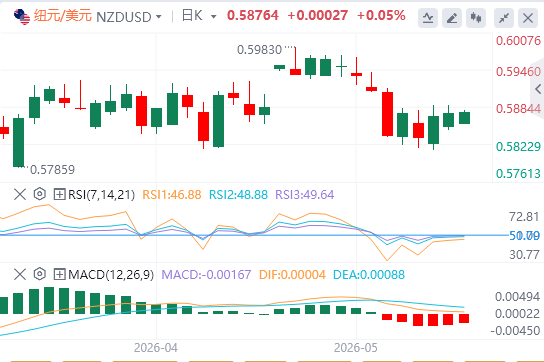The width and height of the screenshot is (544, 362).
Task: Open MACD indicator settings hexagon
Action: point(40,274)
